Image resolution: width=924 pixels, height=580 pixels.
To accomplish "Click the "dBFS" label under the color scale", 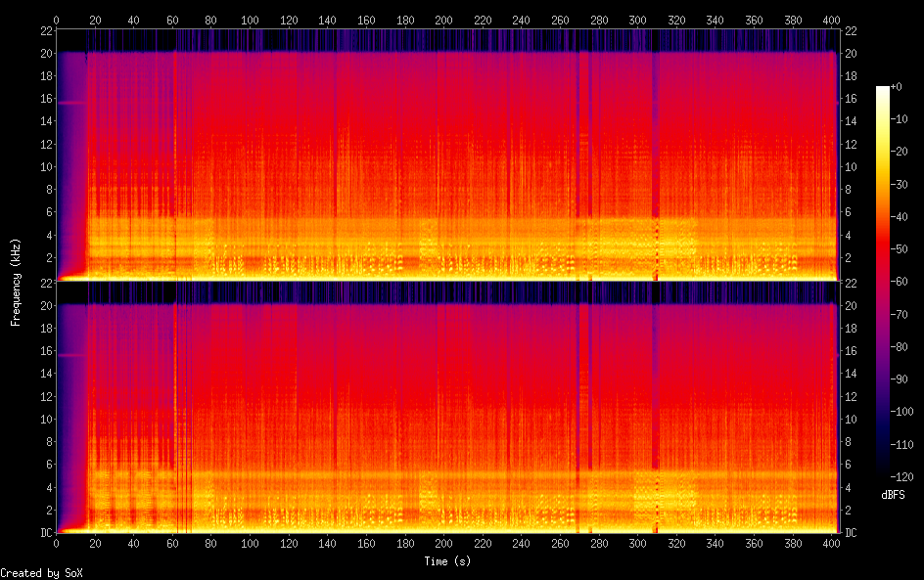I will tap(893, 496).
